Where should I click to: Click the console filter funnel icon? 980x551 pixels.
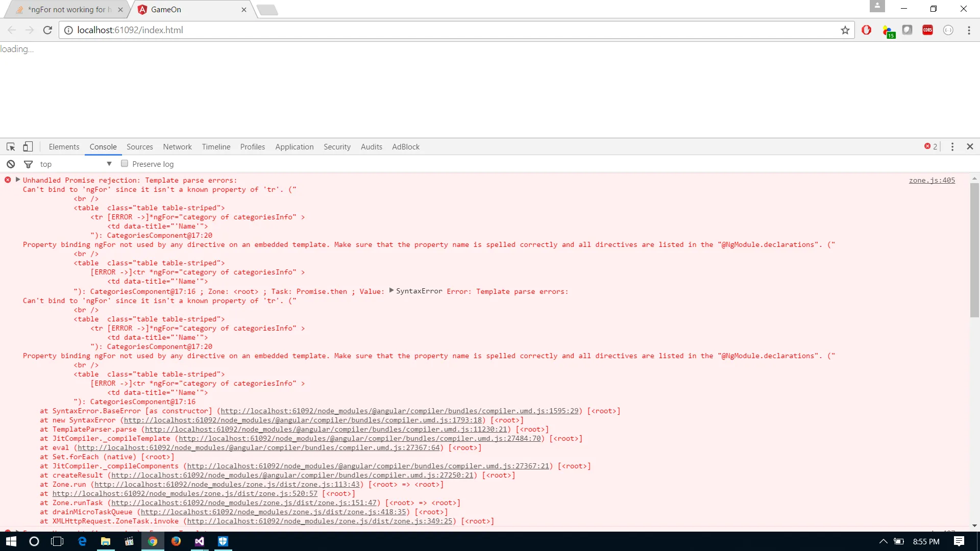(x=29, y=164)
